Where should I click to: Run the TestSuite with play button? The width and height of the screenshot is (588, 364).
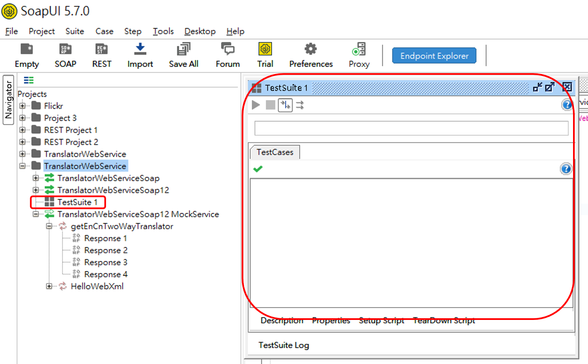pyautogui.click(x=256, y=105)
